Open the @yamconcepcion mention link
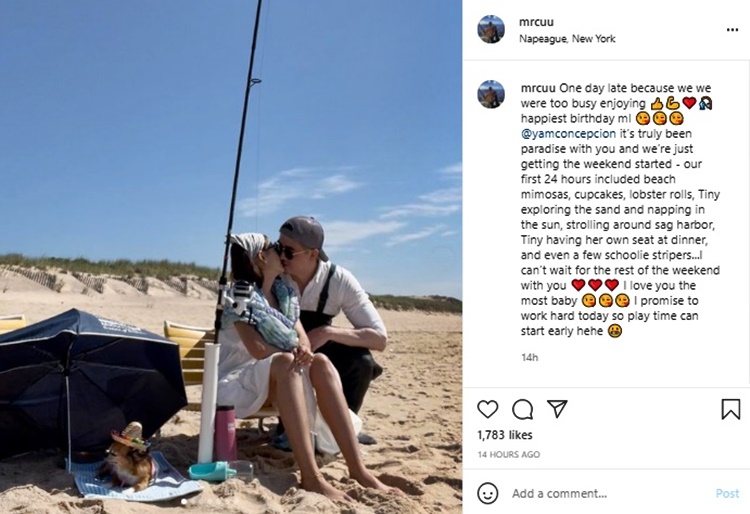The width and height of the screenshot is (750, 514). (x=568, y=133)
